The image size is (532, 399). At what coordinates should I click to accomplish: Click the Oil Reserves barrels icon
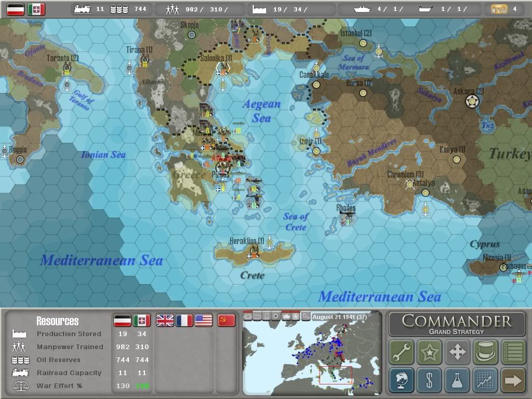click(20, 360)
